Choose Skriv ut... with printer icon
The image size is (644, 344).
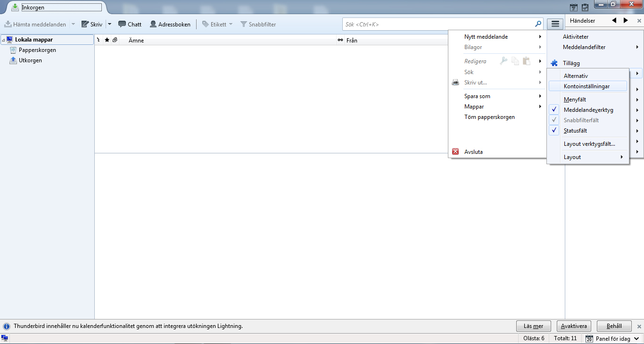tap(497, 83)
